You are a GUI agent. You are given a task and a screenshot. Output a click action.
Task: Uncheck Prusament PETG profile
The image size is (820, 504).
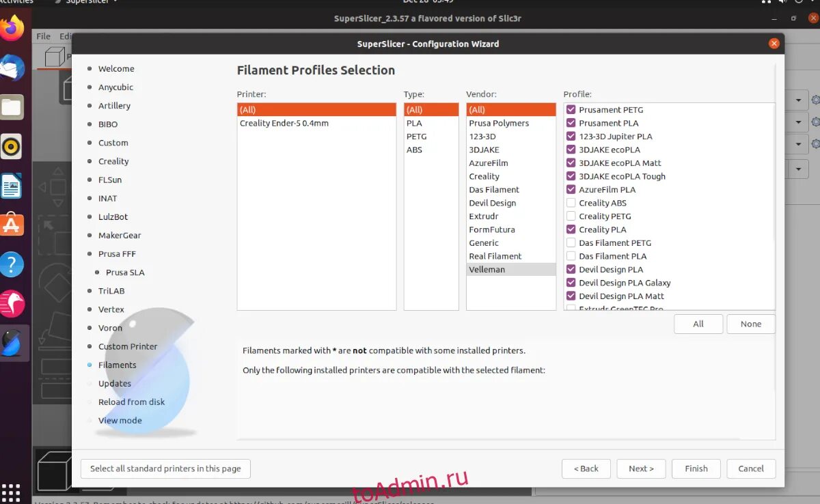pyautogui.click(x=571, y=109)
